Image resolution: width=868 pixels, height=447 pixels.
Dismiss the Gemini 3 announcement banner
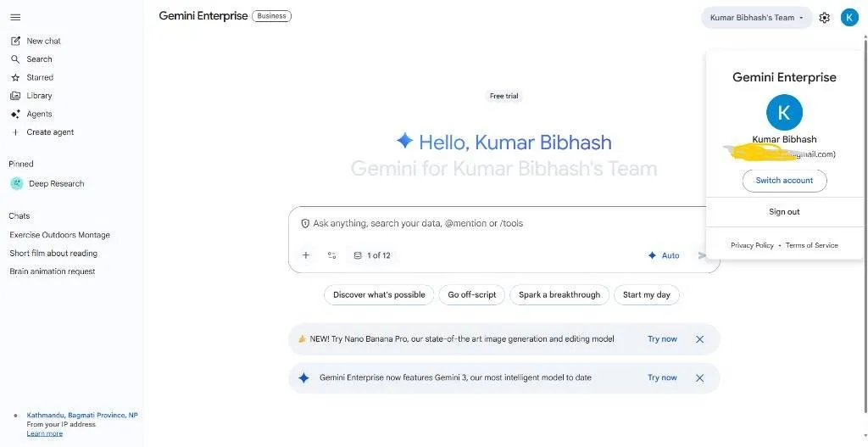699,377
